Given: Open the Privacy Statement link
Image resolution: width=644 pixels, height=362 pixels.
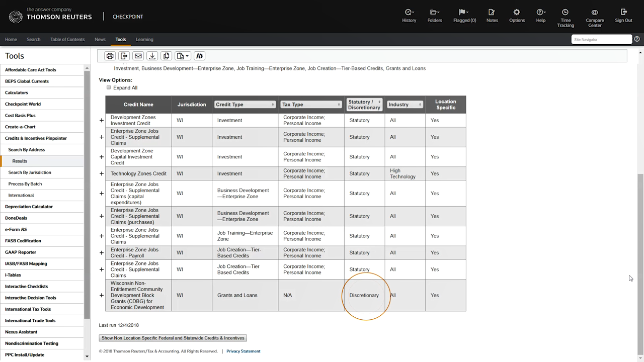Looking at the screenshot, I should (243, 351).
